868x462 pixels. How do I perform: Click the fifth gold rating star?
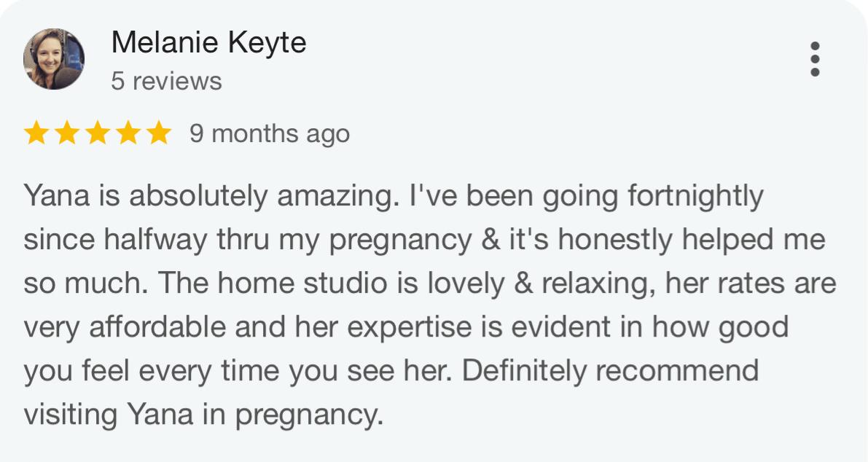(x=157, y=134)
